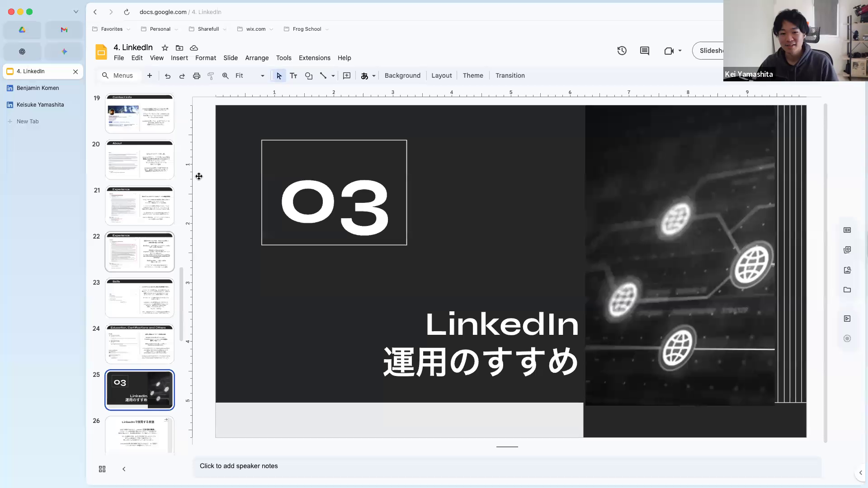Viewport: 868px width, 488px height.
Task: Add a new slide plus button
Action: (150, 75)
